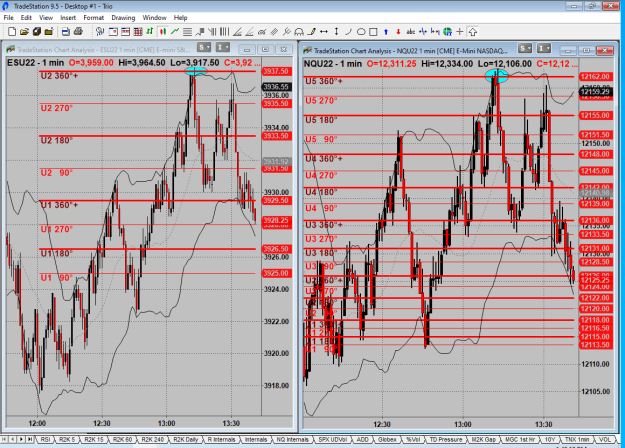
Task: Select the vertical double-arrow drawing tool
Action: 336,31
